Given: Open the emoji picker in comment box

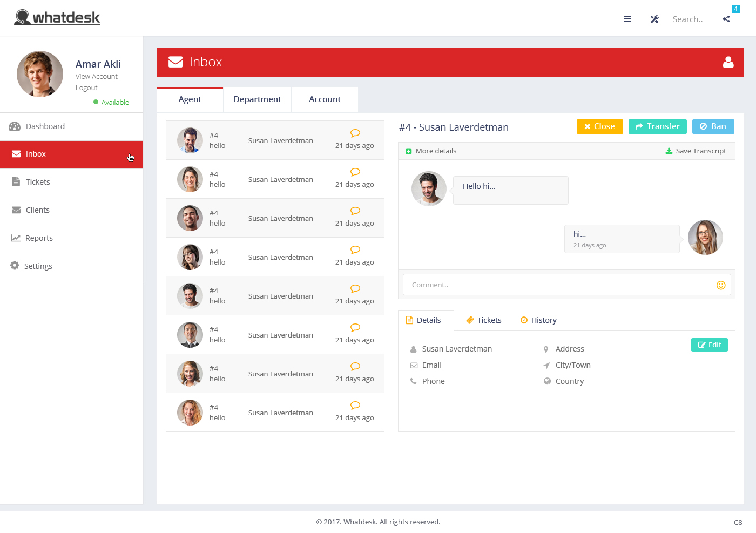Looking at the screenshot, I should (x=720, y=285).
